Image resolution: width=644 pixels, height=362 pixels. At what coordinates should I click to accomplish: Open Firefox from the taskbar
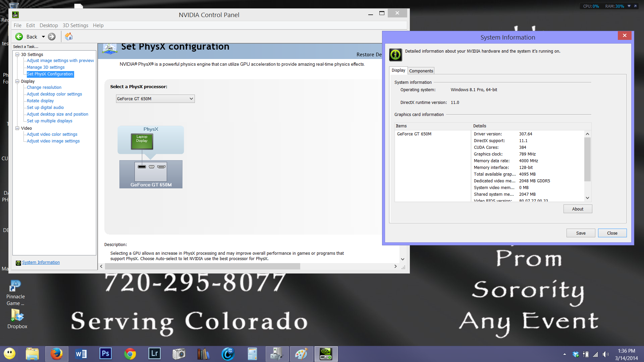(57, 354)
